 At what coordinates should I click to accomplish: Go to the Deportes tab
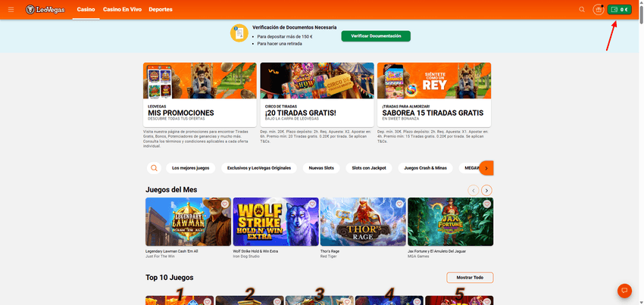pyautogui.click(x=161, y=9)
